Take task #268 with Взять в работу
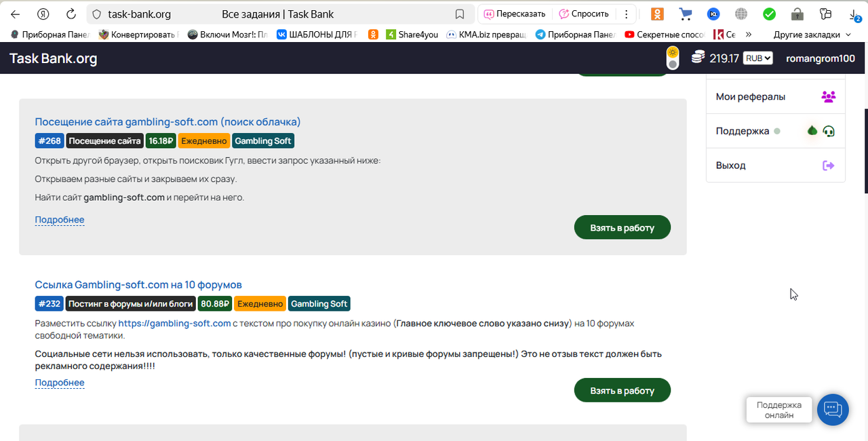The width and height of the screenshot is (868, 441). [623, 227]
